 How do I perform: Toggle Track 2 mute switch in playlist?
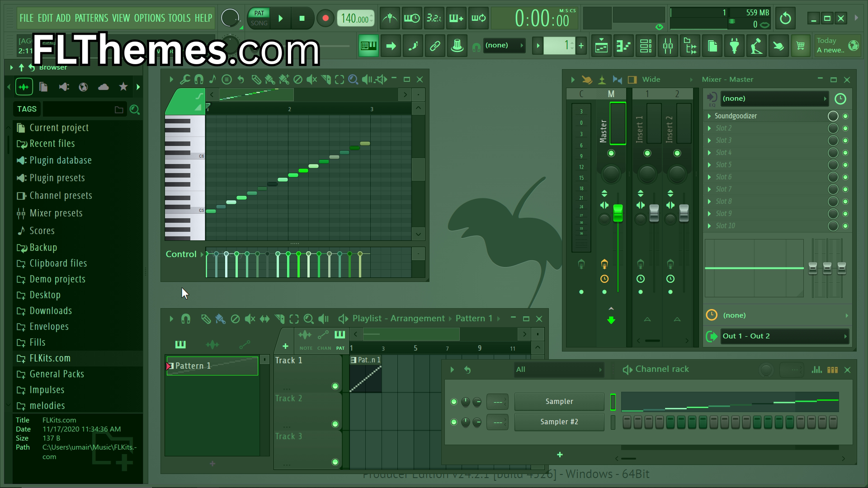[x=335, y=424]
